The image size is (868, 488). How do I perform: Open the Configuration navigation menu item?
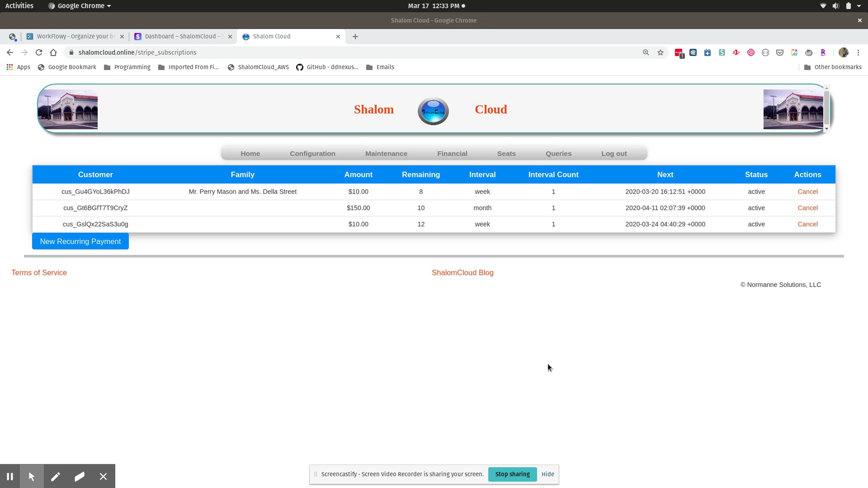[312, 153]
